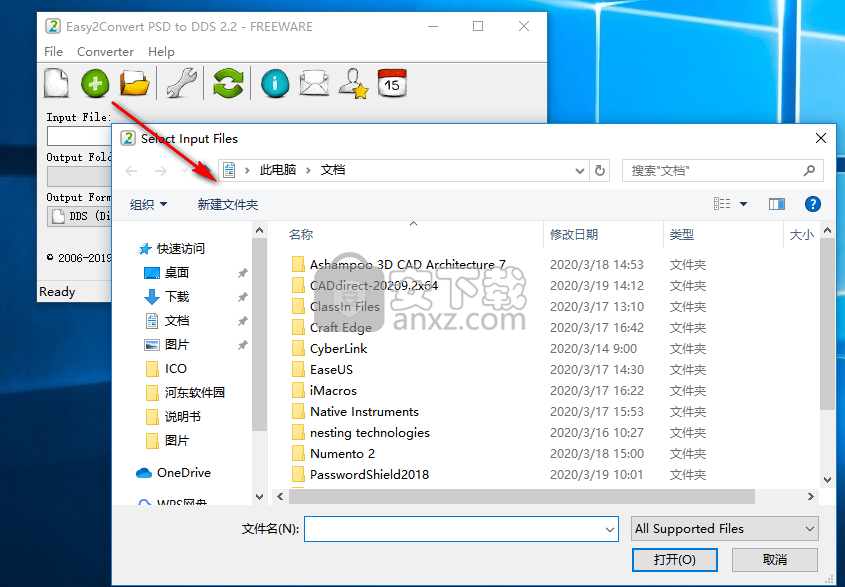Open the Converter menu
Screen dimensions: 845x587
pyautogui.click(x=105, y=52)
